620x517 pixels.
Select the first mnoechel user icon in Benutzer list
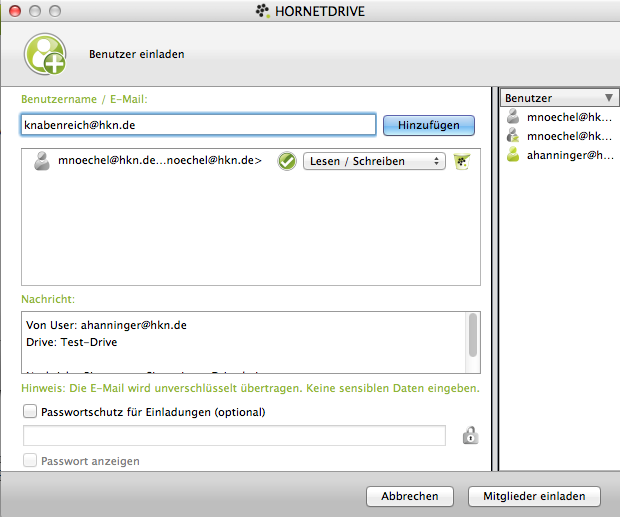point(514,117)
